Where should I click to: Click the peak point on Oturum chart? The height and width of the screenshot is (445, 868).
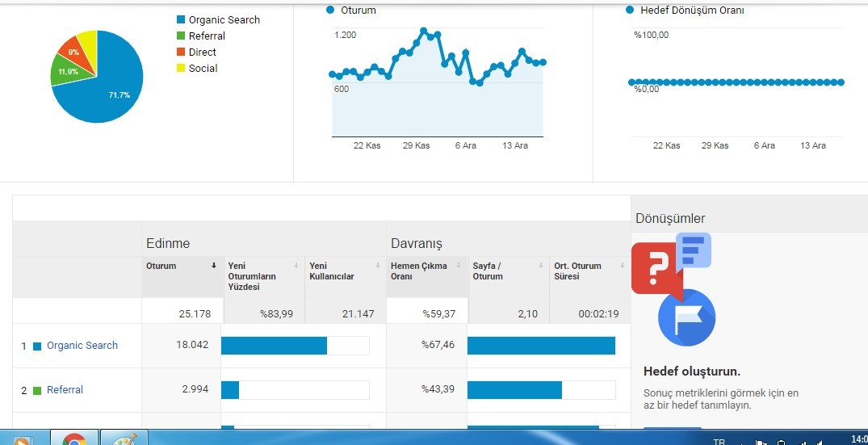tap(423, 31)
